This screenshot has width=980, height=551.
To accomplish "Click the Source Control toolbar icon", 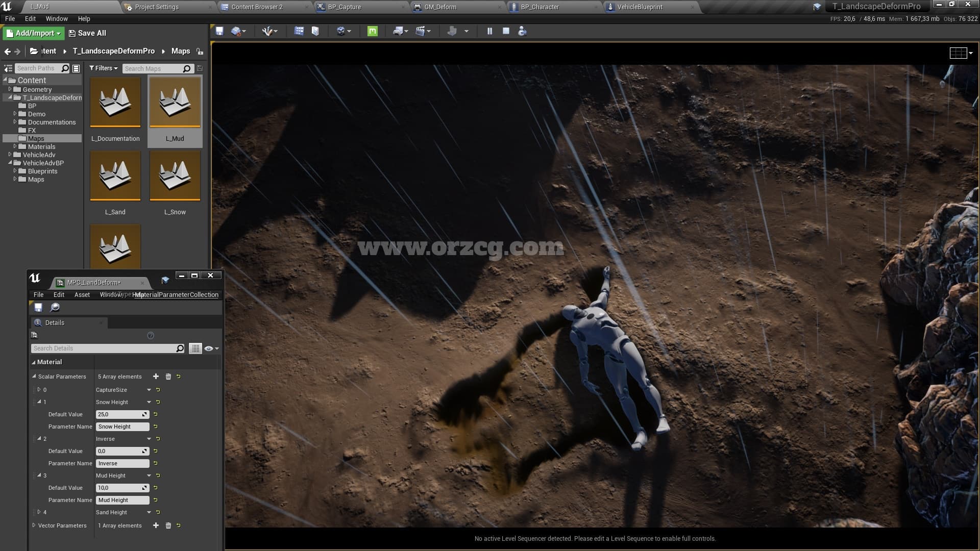I will (x=235, y=31).
